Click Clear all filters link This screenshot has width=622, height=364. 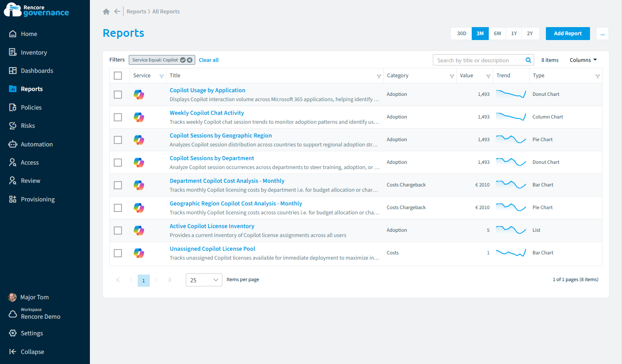pos(209,60)
